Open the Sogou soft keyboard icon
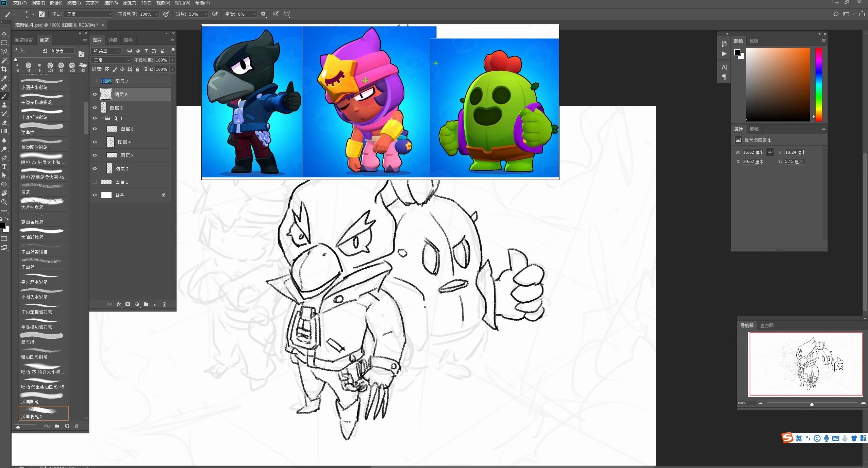868x468 pixels. coord(836,438)
